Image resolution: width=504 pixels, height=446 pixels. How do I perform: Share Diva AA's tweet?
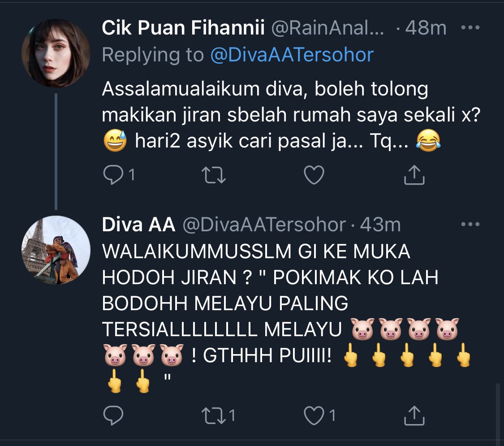click(414, 416)
